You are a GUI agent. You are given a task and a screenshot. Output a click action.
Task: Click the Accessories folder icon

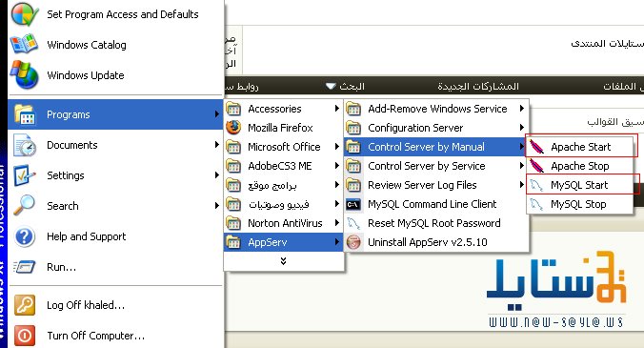coord(233,109)
